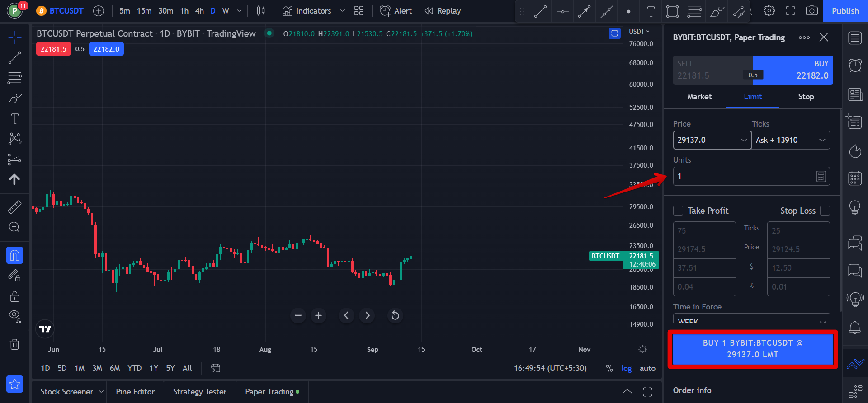
Task: Select the ruler measure tool
Action: [14, 207]
